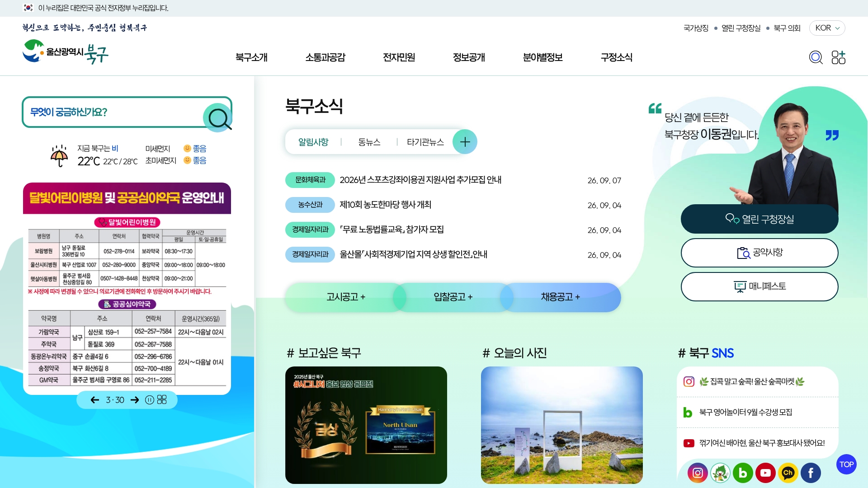Open the mascot character SNS icon
The width and height of the screenshot is (868, 488).
coord(720,473)
